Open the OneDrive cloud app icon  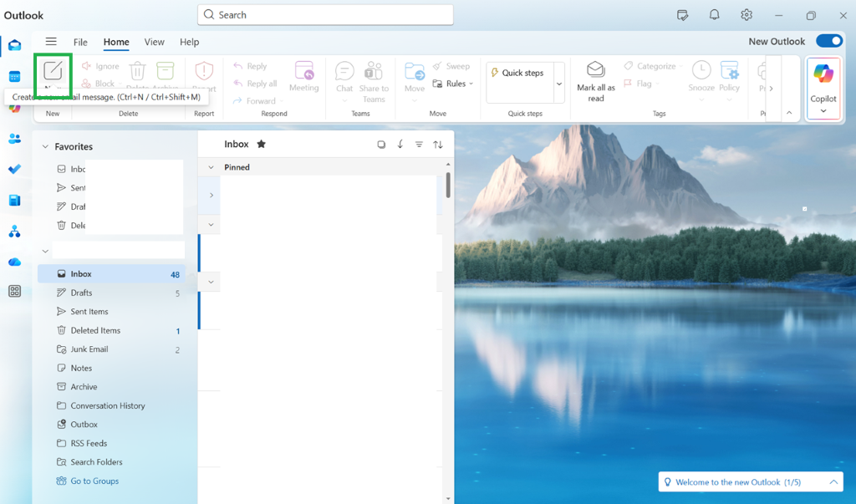pos(15,262)
